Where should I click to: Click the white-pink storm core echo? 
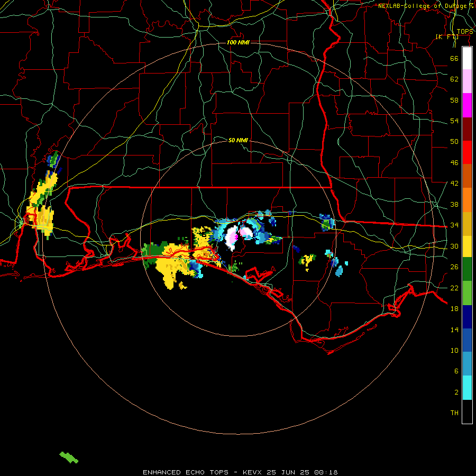coord(232,238)
